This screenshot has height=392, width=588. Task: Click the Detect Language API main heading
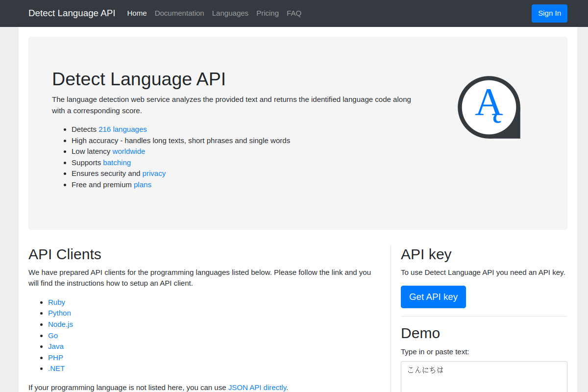[x=139, y=79]
